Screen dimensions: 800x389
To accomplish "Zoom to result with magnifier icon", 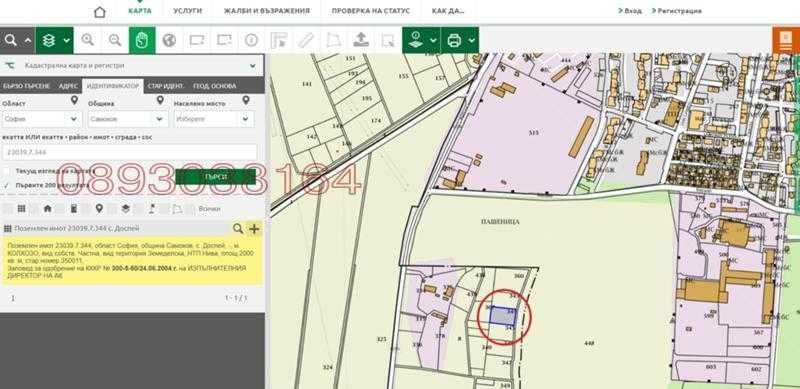I will (x=238, y=228).
